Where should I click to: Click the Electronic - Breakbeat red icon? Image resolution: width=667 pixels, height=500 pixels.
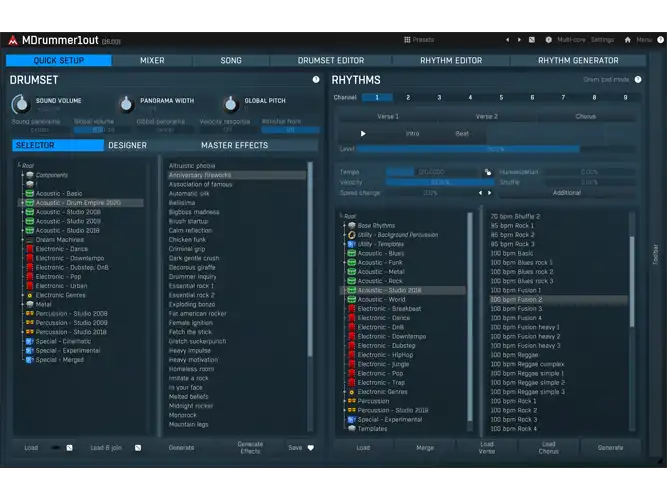coord(352,309)
